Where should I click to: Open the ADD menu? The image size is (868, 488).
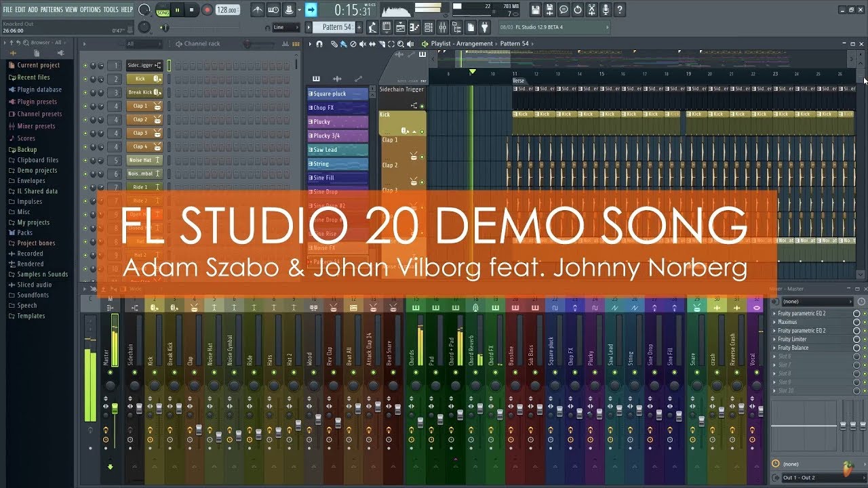pos(33,10)
